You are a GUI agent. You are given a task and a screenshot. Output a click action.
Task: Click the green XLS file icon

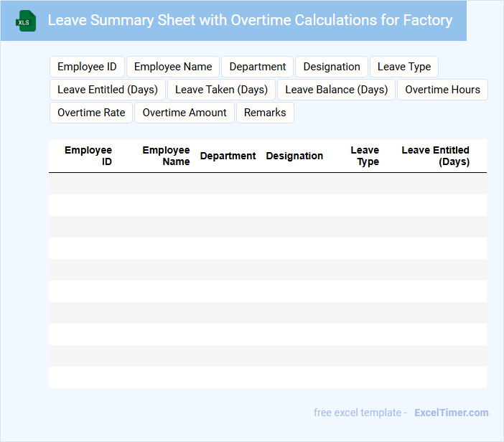point(26,21)
